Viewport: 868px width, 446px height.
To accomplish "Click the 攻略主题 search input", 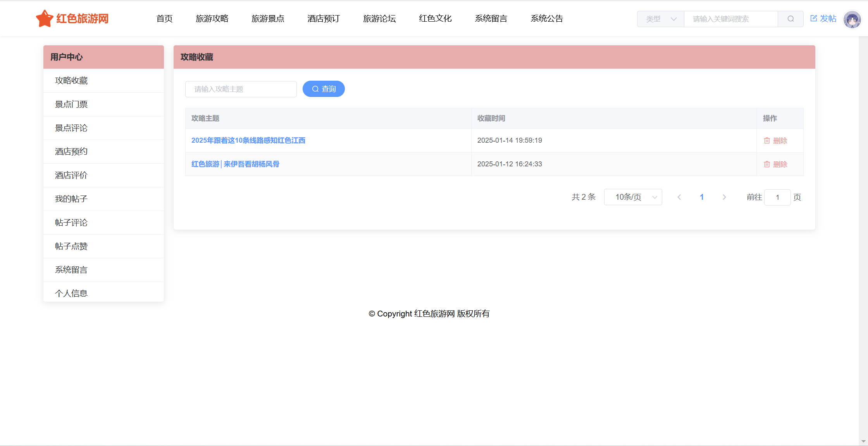I will point(241,89).
